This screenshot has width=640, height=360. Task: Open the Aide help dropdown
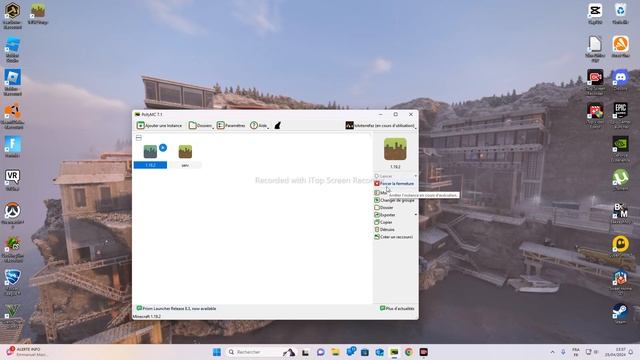point(259,125)
